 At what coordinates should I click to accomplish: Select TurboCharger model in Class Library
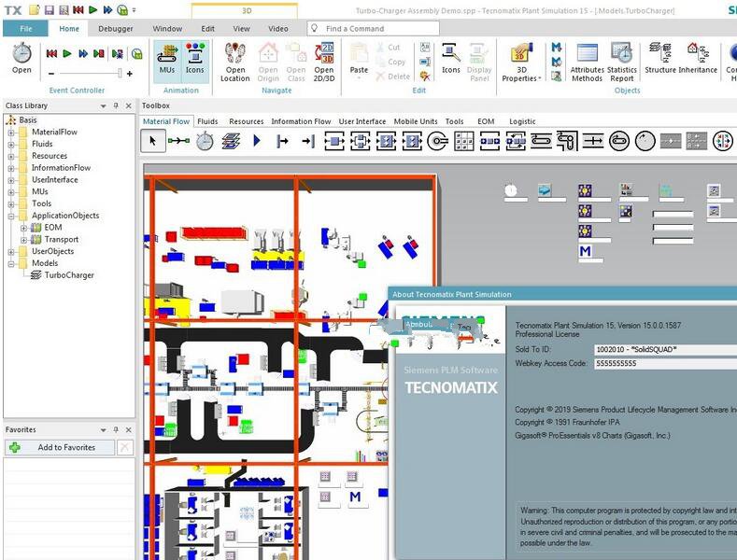pos(63,274)
